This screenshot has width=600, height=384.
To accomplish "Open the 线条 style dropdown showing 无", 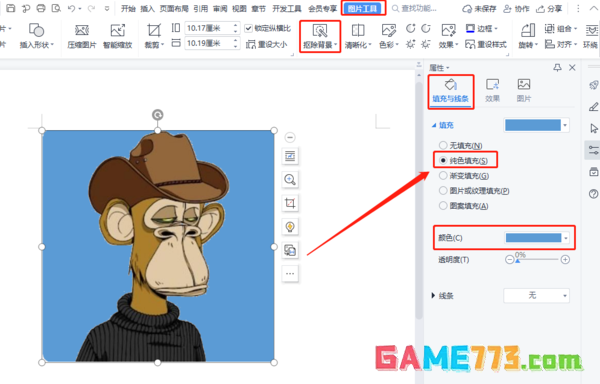I will (x=536, y=295).
